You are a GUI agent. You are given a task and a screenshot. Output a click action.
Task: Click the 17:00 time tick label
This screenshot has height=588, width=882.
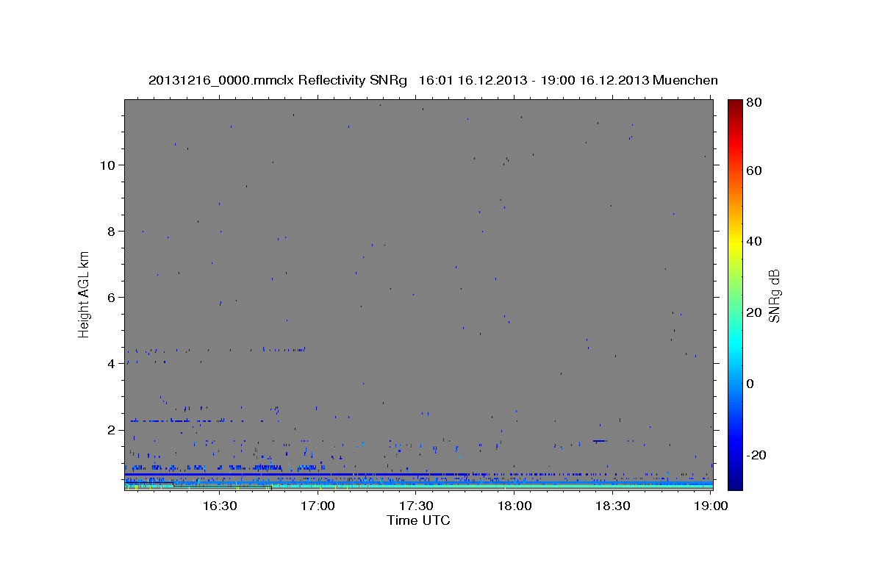[x=318, y=506]
